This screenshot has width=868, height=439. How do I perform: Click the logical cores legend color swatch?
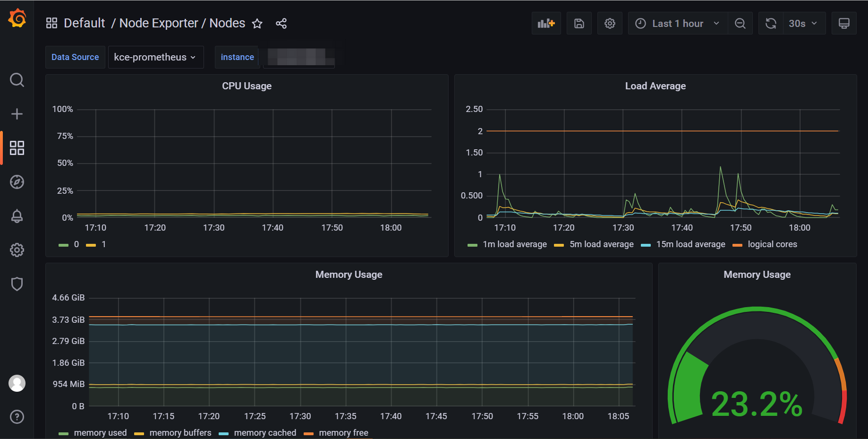pos(737,245)
